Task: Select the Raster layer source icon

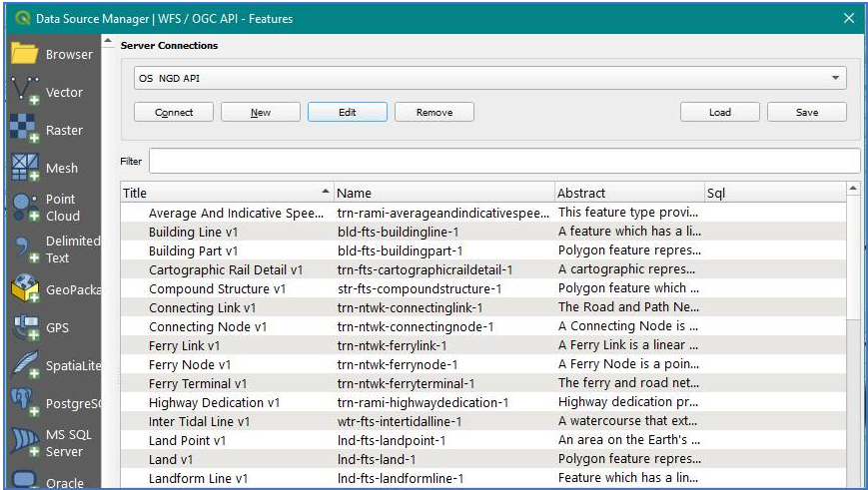Action: click(x=25, y=129)
